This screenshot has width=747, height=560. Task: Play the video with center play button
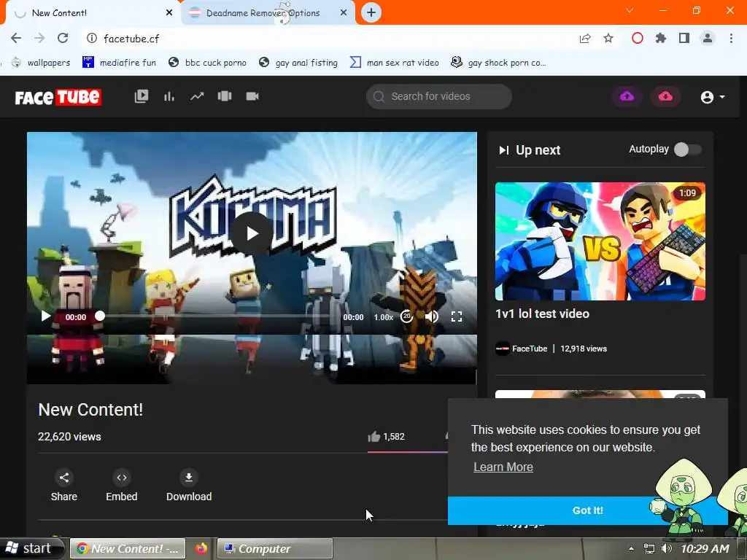pyautogui.click(x=252, y=233)
